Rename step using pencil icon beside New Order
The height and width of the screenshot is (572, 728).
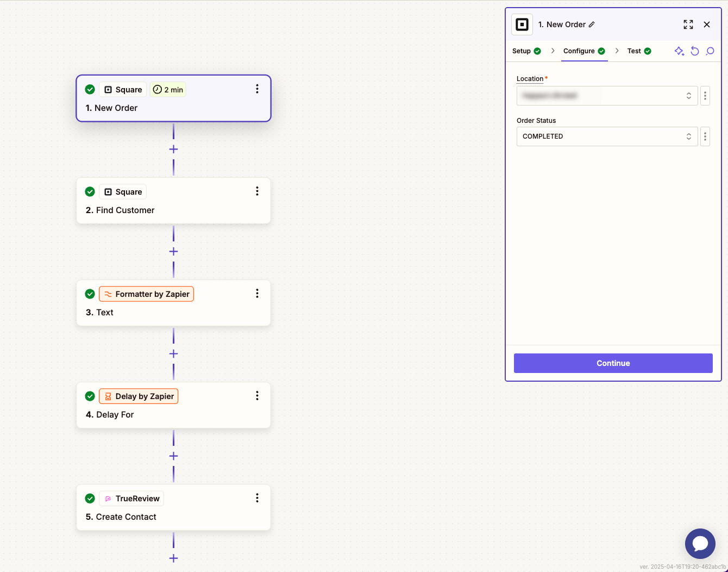click(x=592, y=24)
